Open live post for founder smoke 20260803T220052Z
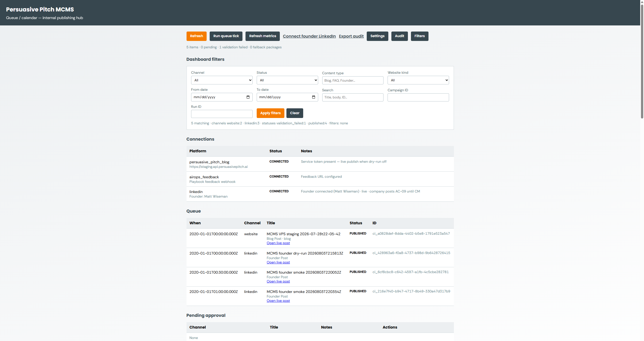 (x=278, y=281)
